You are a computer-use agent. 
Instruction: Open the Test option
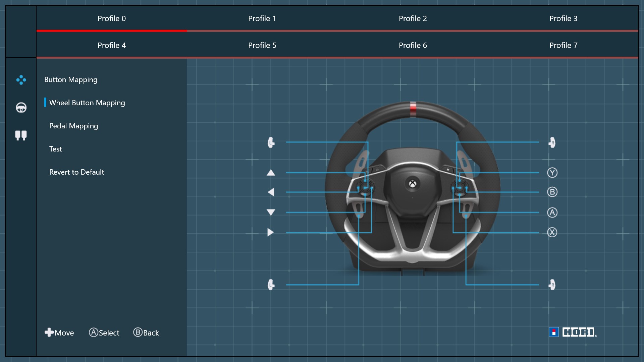point(56,149)
